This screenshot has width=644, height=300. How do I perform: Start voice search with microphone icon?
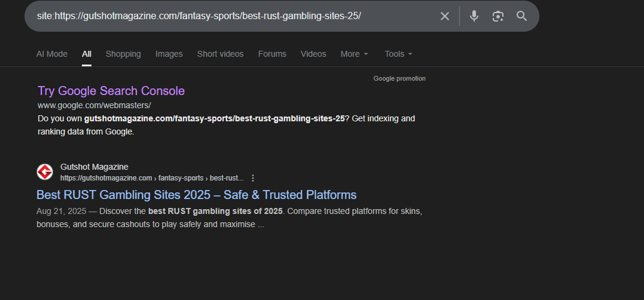474,16
